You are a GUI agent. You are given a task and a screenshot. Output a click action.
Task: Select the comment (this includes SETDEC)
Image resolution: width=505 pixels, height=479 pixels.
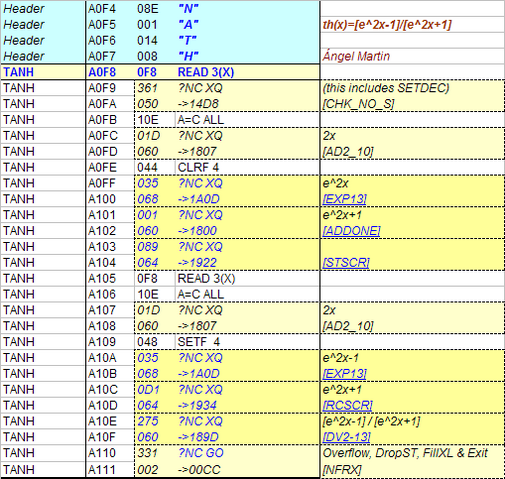click(386, 88)
